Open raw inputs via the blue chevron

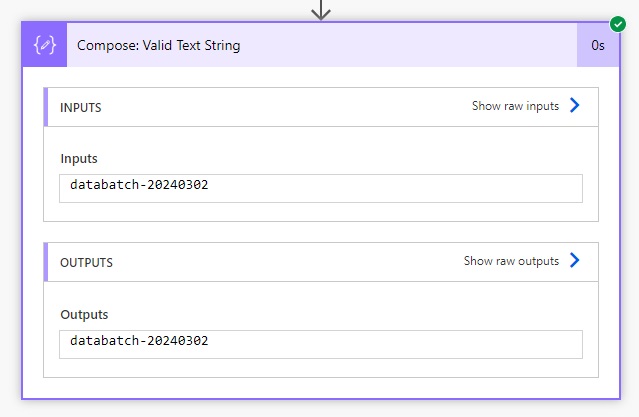click(x=575, y=105)
